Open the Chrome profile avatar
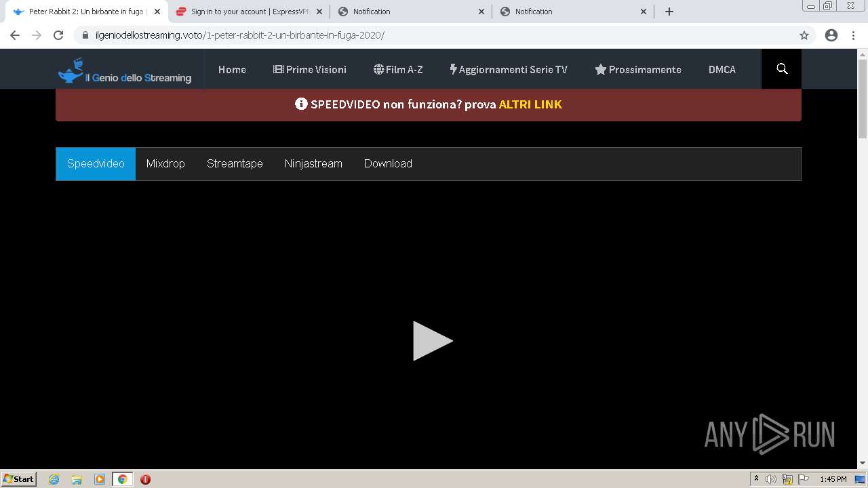Screen dimensions: 868x488 pyautogui.click(x=831, y=35)
